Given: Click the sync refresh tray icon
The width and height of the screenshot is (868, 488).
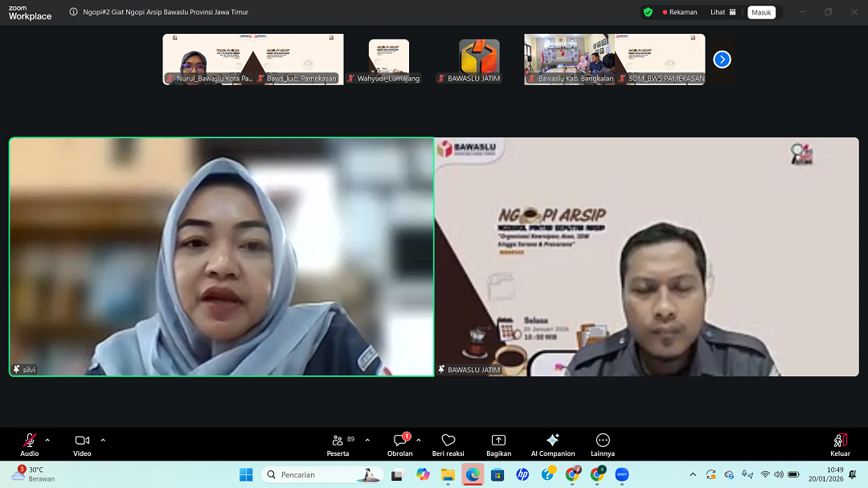Looking at the screenshot, I should coord(710,474).
